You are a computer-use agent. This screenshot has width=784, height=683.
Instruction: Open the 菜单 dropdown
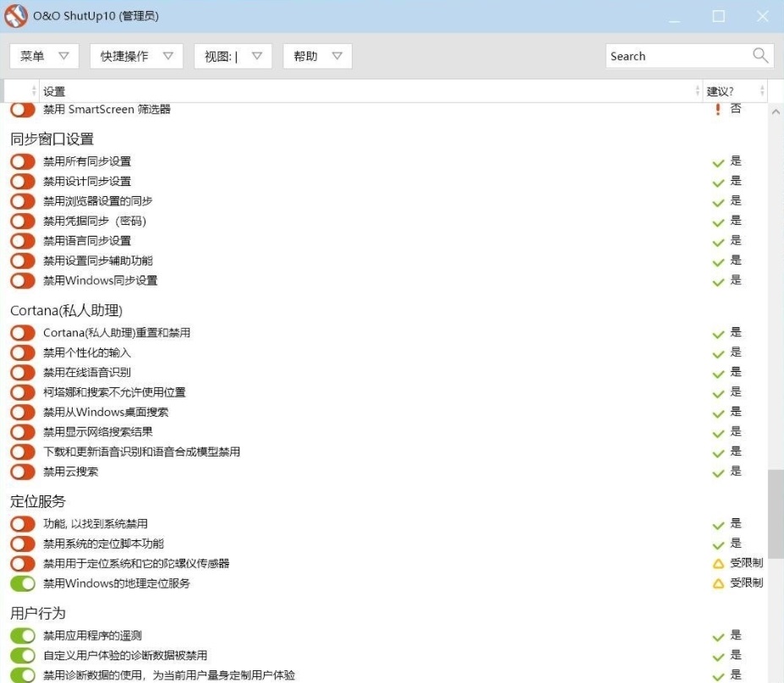(44, 56)
